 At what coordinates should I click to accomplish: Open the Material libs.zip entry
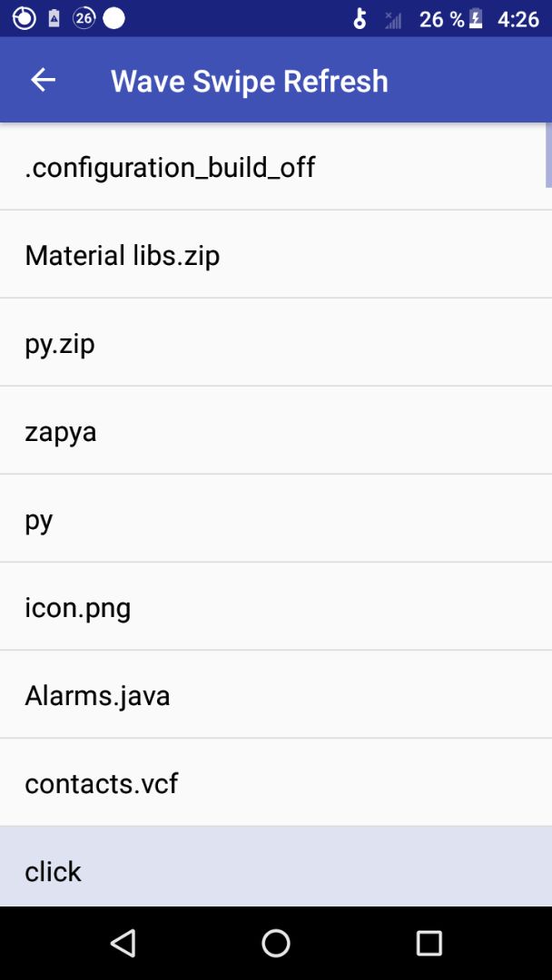272,255
